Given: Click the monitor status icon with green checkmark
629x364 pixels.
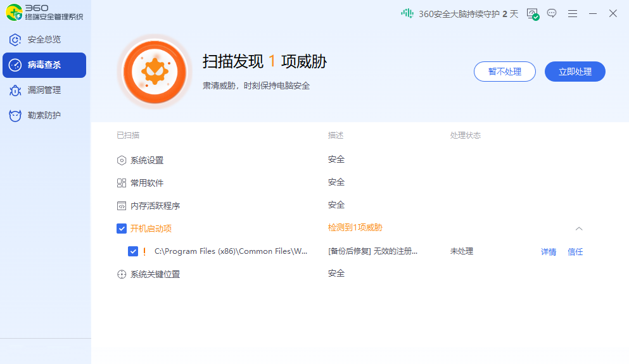Looking at the screenshot, I should (x=532, y=14).
